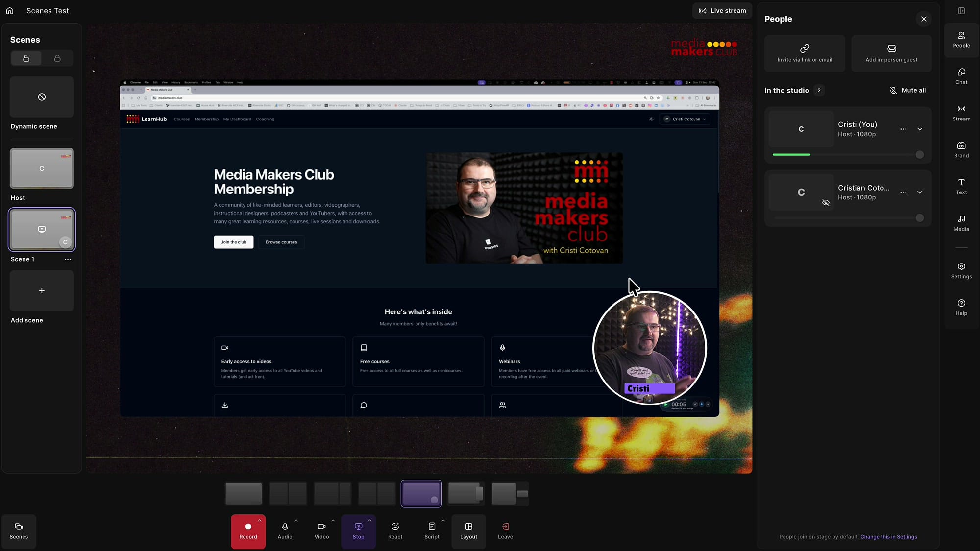
Task: Toggle the Scenes panel button
Action: tap(19, 531)
